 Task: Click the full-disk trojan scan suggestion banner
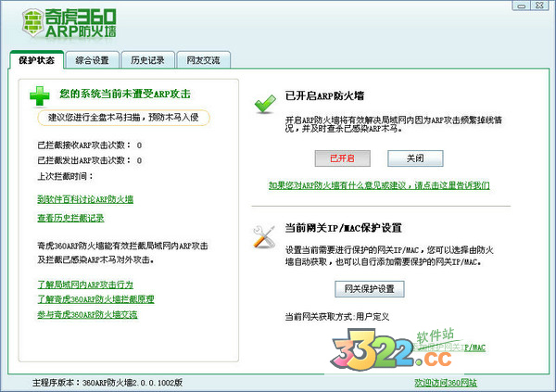coord(123,118)
